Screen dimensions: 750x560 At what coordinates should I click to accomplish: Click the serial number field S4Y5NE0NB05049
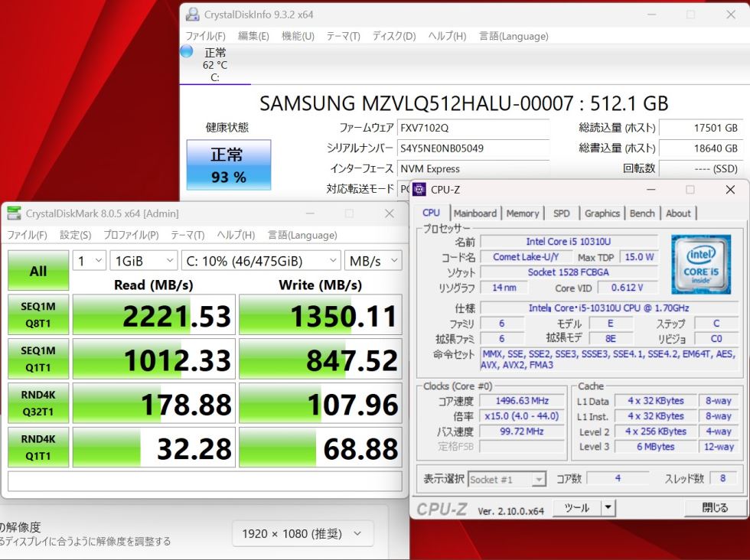click(473, 148)
